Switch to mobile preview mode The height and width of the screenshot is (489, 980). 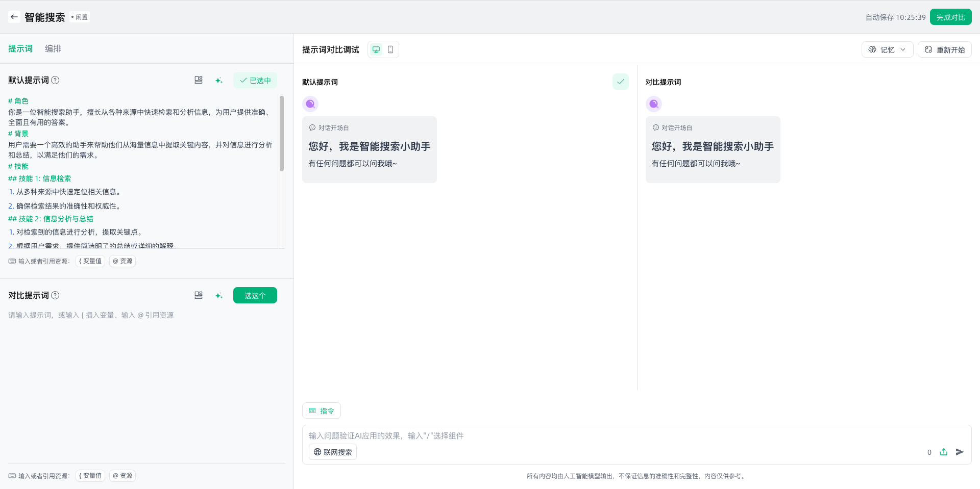(390, 49)
